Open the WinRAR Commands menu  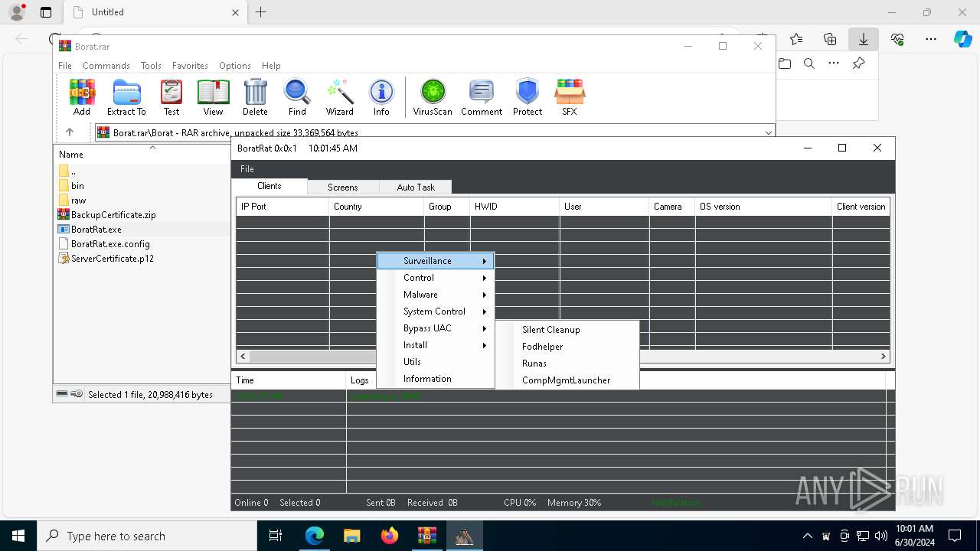(x=106, y=66)
